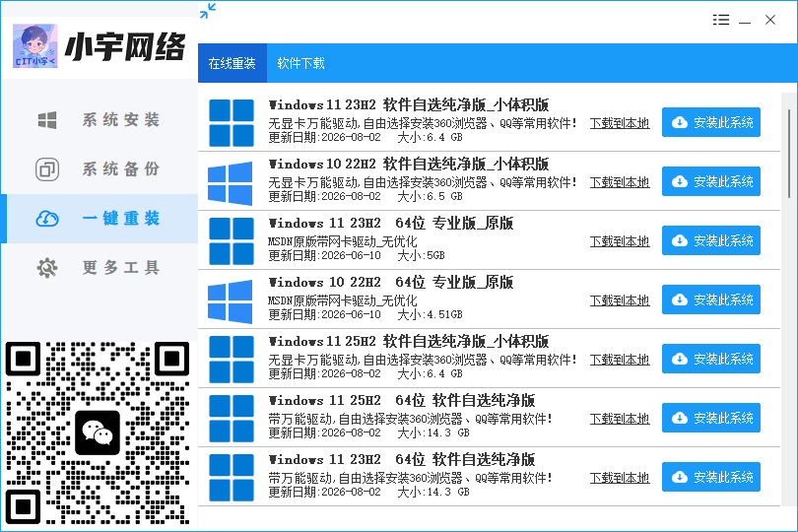Click Windows 10 22H2 专业版_原版 logo icon
Screen dimensions: 798x532
230,301
